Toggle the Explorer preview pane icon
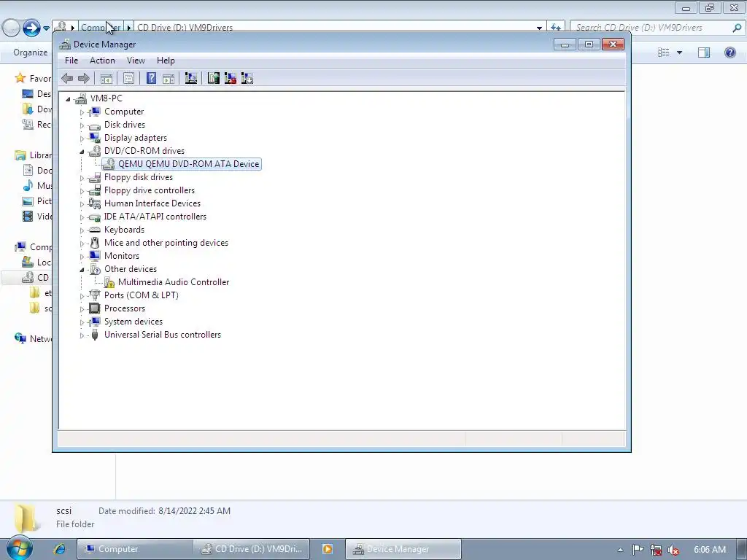Viewport: 747px width, 560px height. click(704, 52)
